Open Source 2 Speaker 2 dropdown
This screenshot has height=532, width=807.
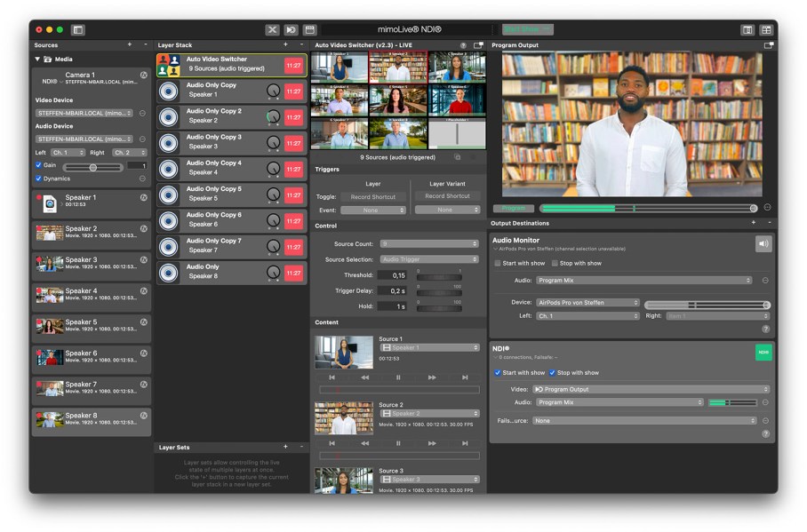pyautogui.click(x=430, y=414)
